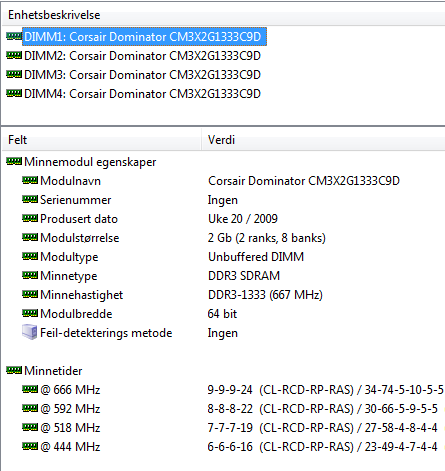
Task: Click the icon next to Modultype
Action: tap(30, 256)
